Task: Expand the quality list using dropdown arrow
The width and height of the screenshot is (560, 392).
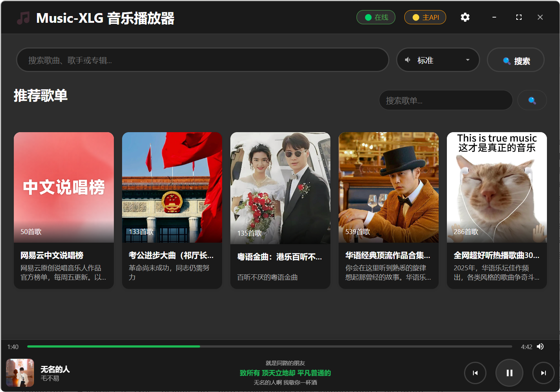Action: pyautogui.click(x=467, y=60)
